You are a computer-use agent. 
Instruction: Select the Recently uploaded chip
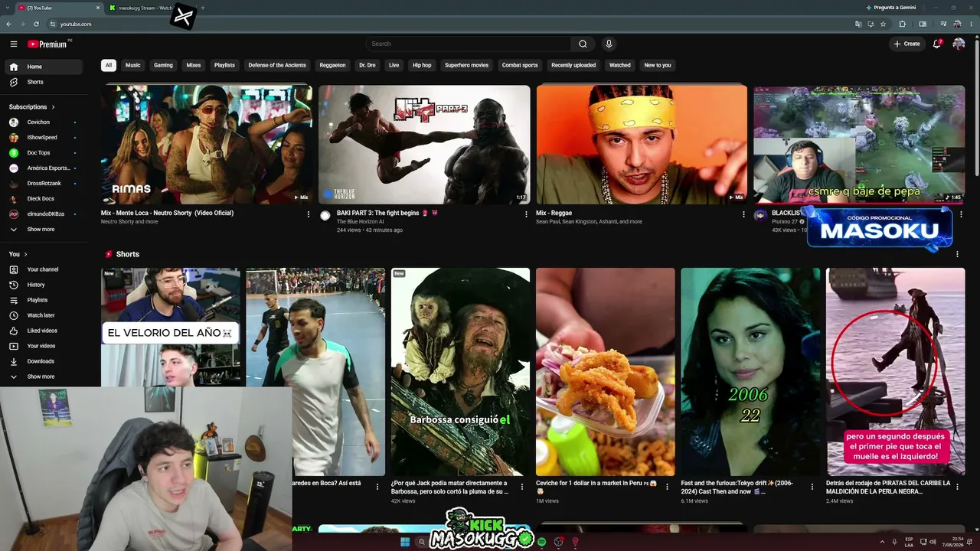click(x=573, y=65)
